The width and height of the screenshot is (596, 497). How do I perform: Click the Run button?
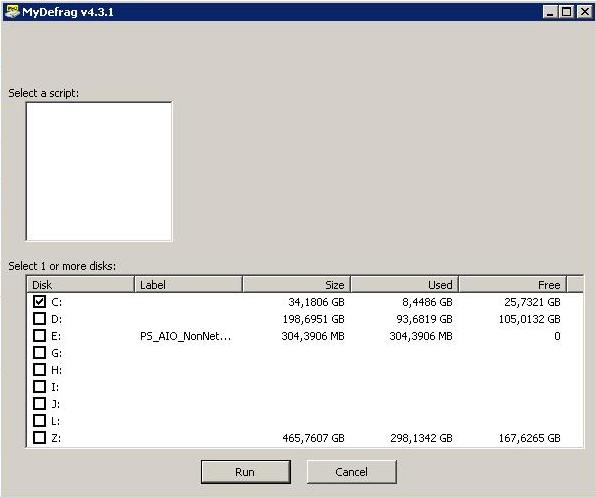tap(246, 472)
